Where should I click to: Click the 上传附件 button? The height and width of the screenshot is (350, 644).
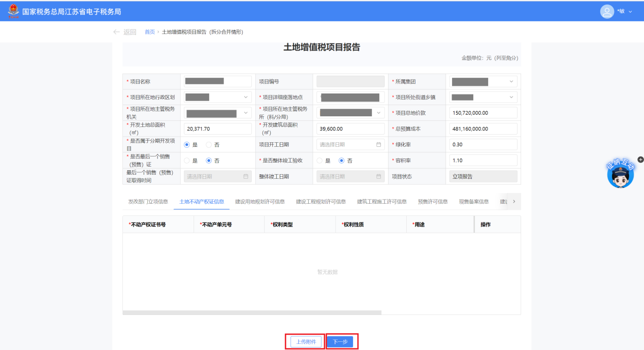(x=306, y=342)
